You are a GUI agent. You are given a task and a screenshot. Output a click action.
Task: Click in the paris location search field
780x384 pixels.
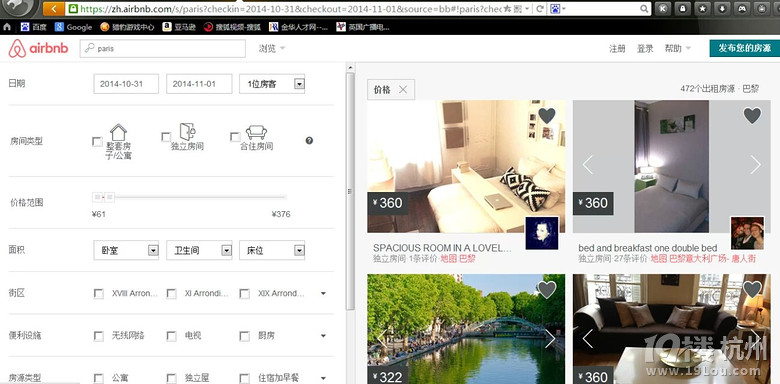(163, 48)
